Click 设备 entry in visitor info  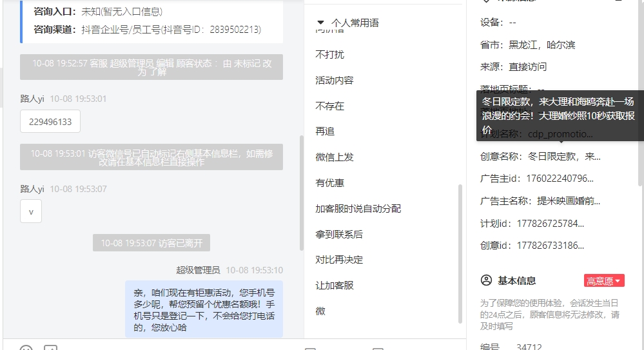coord(498,22)
